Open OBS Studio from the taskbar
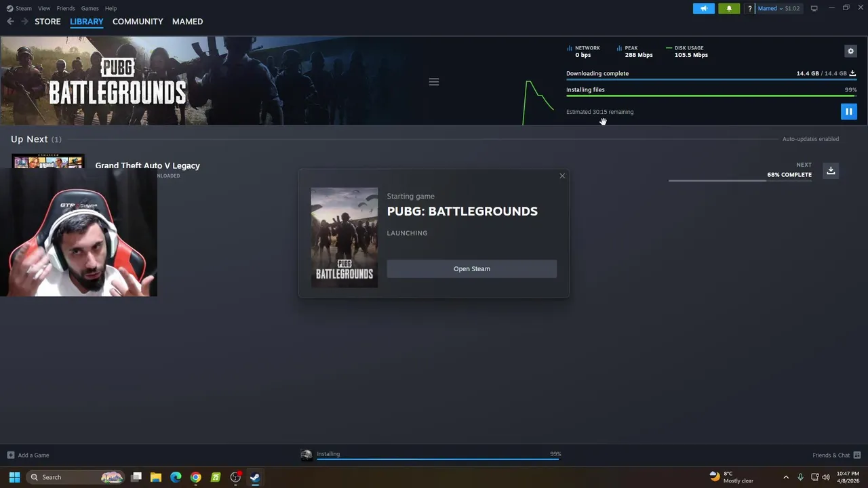This screenshot has width=868, height=488. [235, 477]
